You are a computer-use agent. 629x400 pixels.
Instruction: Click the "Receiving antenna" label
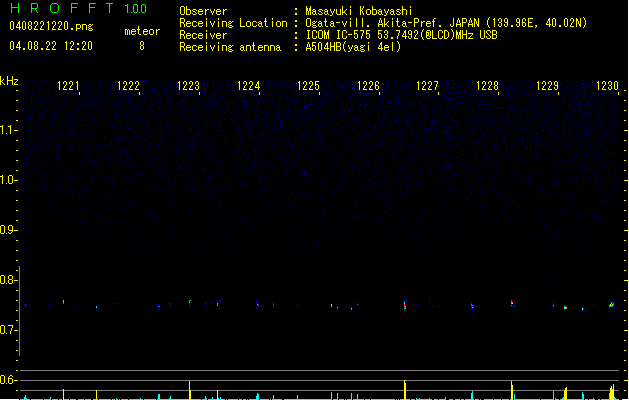coord(230,47)
